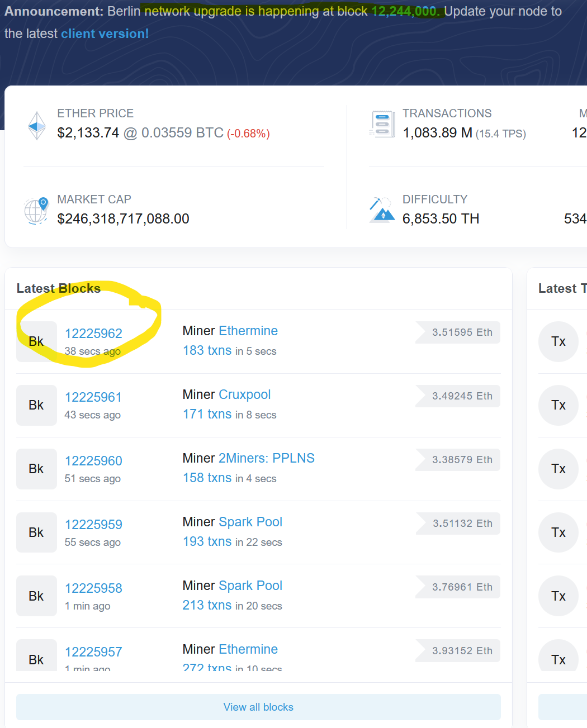Click the Market Cap globe icon
Screen dimensions: 587x728
(36, 211)
